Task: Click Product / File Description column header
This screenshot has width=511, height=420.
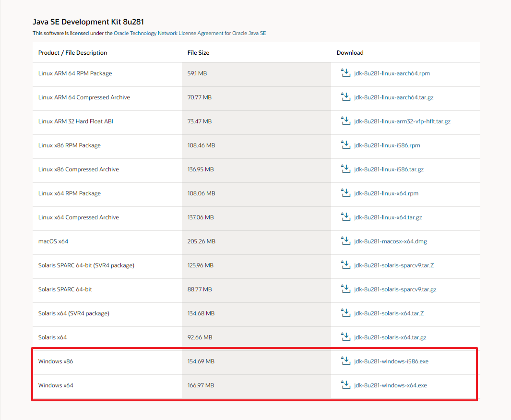Action: coord(72,53)
